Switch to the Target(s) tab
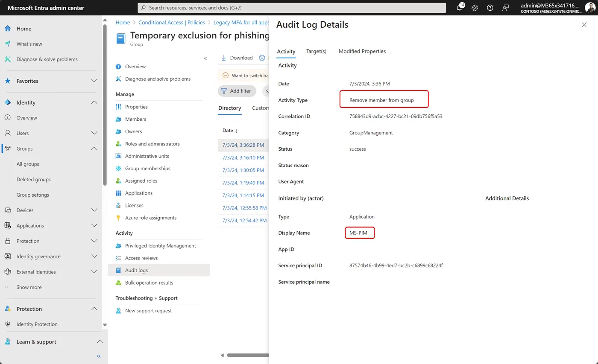 click(316, 51)
